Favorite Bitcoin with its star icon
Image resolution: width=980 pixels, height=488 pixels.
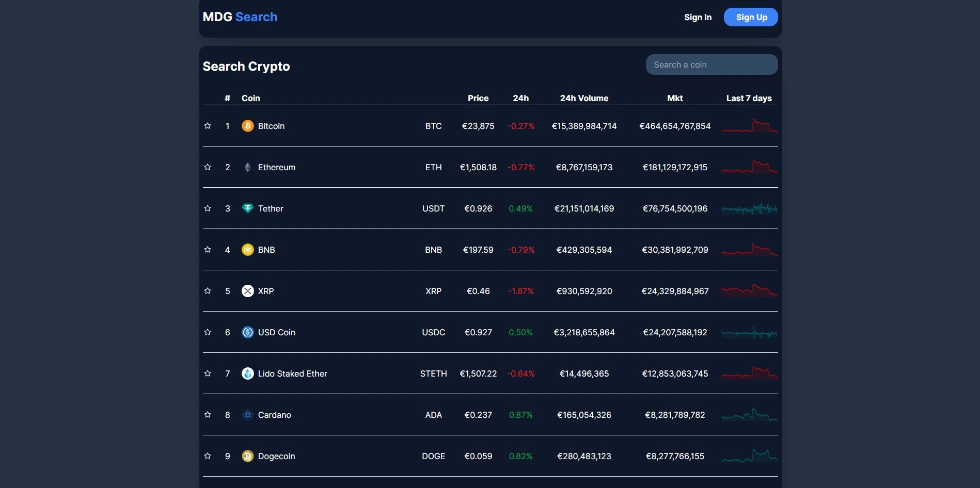[x=208, y=126]
